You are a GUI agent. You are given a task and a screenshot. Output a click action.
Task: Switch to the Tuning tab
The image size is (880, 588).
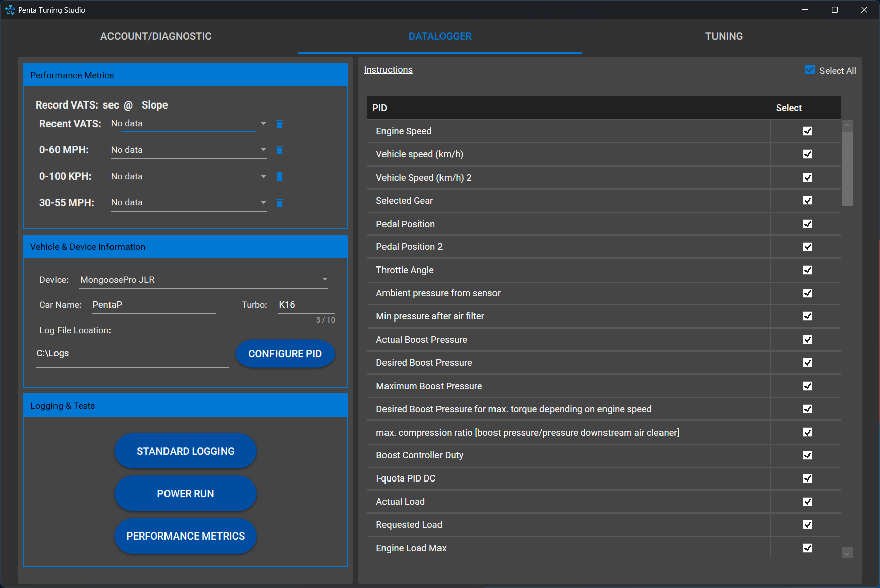point(724,36)
